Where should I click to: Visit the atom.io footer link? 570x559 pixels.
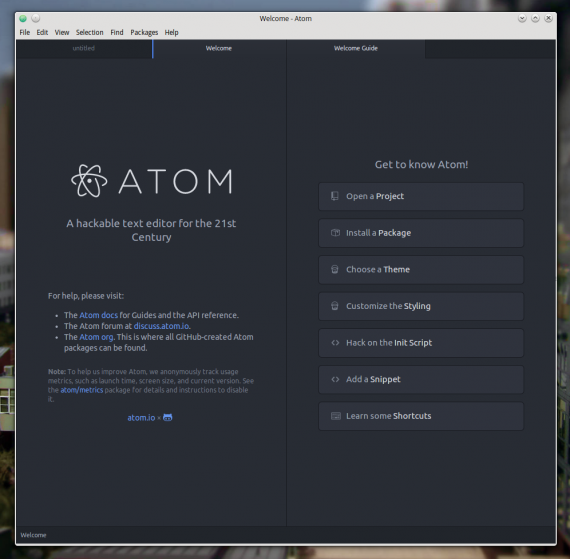pos(141,418)
